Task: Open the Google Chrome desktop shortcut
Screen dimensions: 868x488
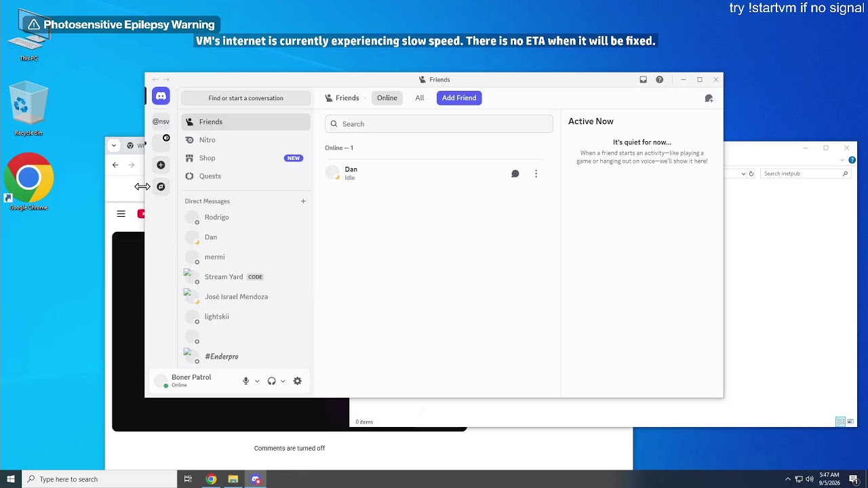Action: point(28,182)
